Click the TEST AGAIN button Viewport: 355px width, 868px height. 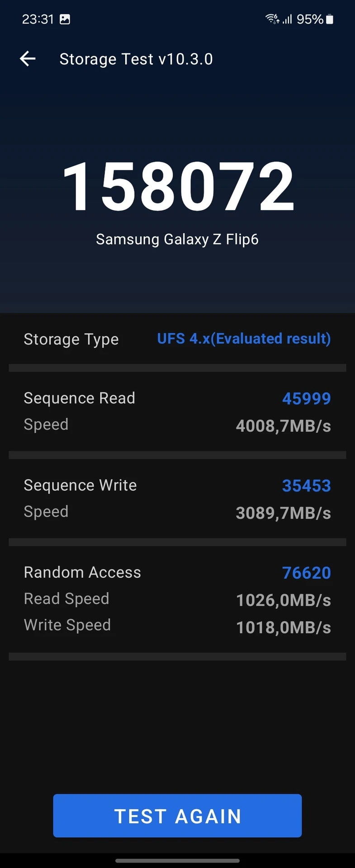tap(177, 816)
